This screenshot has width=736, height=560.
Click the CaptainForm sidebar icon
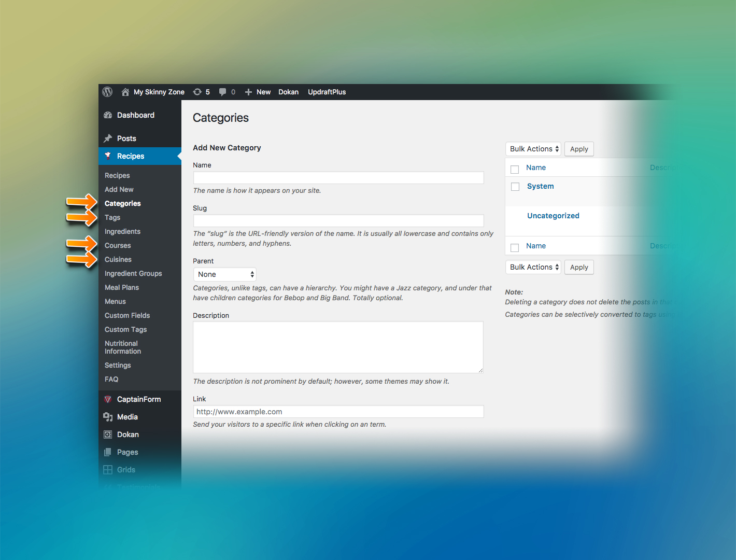pyautogui.click(x=108, y=399)
